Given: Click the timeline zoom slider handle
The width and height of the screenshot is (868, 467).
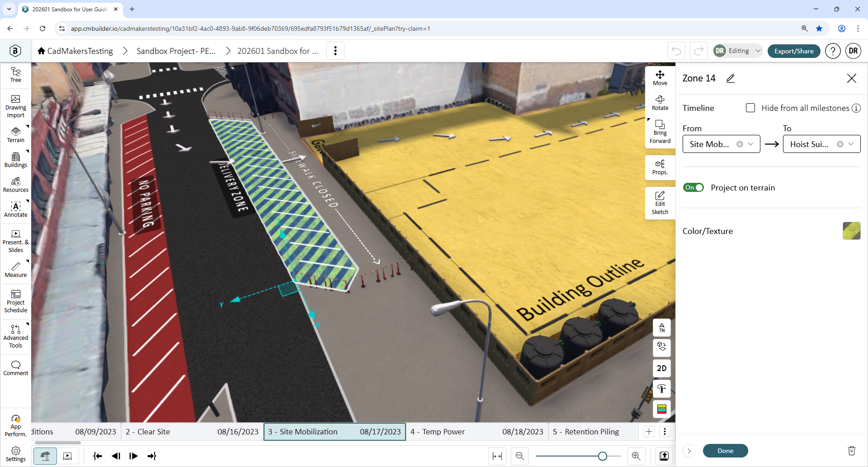Looking at the screenshot, I should pos(602,456).
